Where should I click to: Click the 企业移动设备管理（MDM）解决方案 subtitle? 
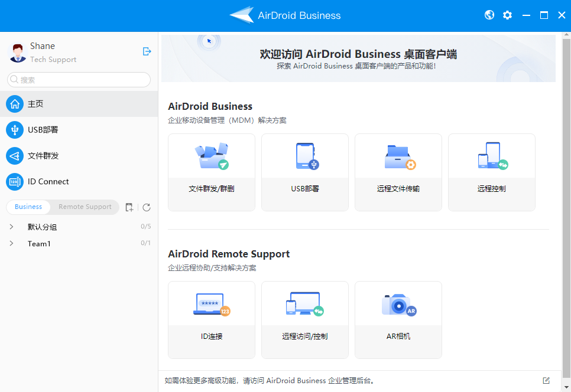[x=227, y=120]
